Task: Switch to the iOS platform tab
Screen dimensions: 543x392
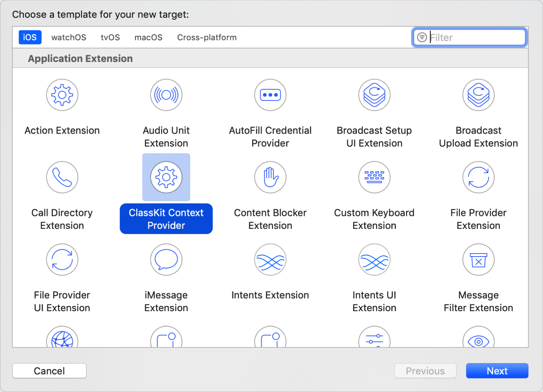Action: pos(30,37)
